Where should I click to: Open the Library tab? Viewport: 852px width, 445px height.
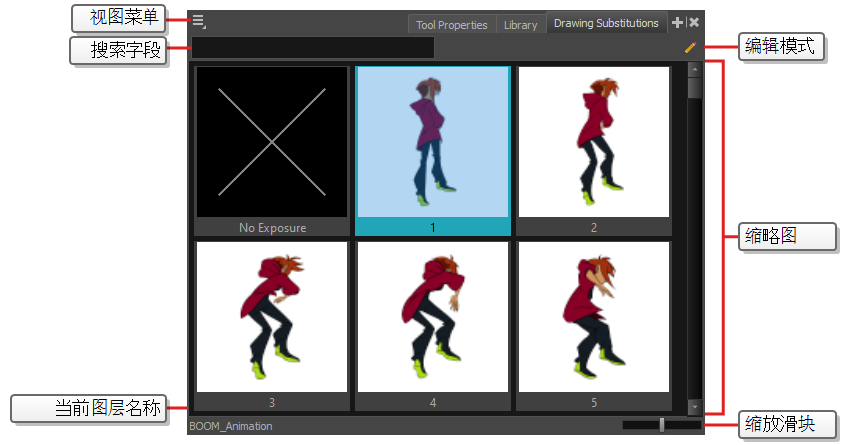click(x=520, y=25)
